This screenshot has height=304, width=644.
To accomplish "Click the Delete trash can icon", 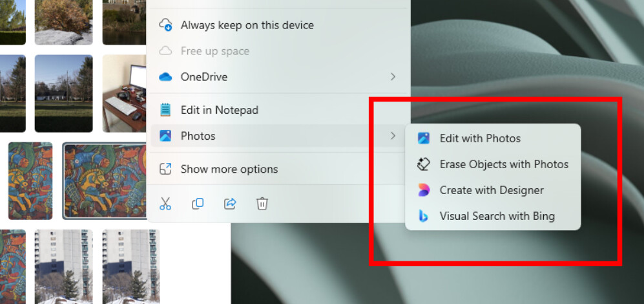I will click(262, 204).
